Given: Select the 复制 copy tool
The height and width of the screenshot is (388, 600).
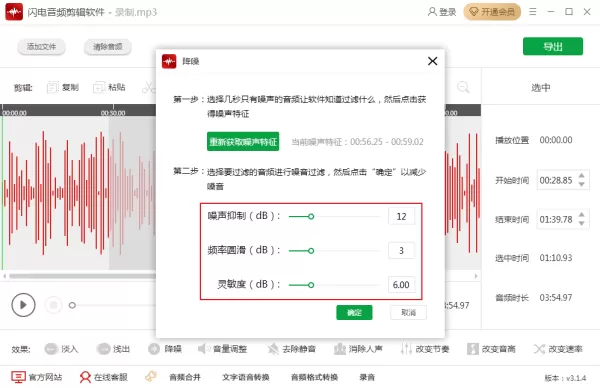Looking at the screenshot, I should (63, 87).
